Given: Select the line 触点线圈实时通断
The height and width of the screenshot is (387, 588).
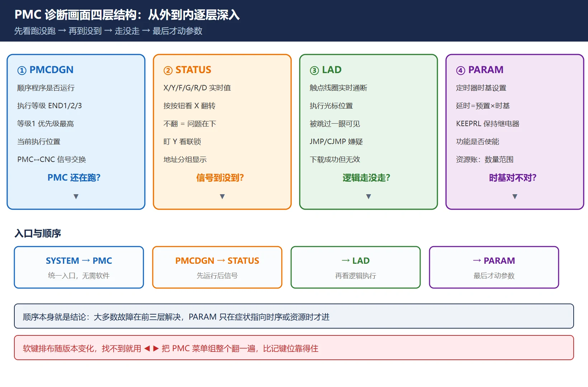Looking at the screenshot, I should pyautogui.click(x=338, y=88).
